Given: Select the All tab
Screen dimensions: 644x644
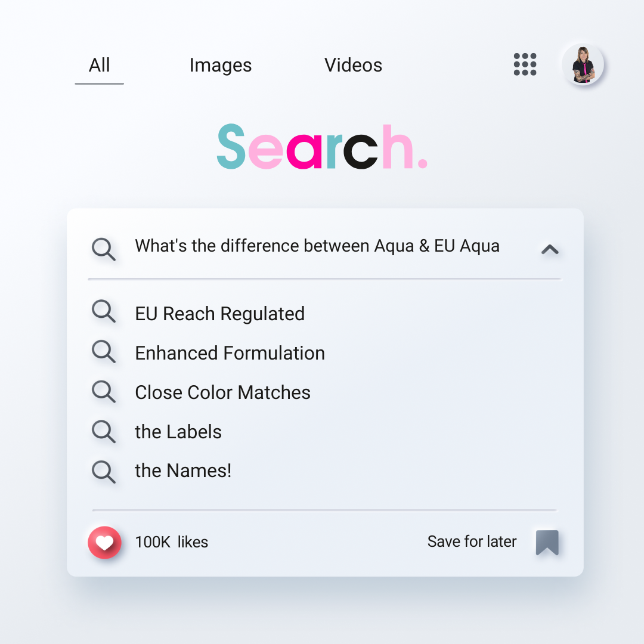Looking at the screenshot, I should coord(100,66).
